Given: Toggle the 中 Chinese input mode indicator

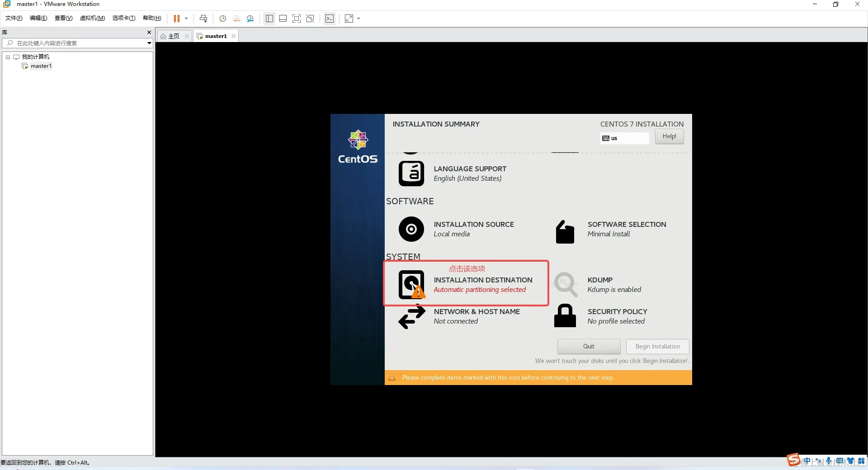Looking at the screenshot, I should [807, 461].
